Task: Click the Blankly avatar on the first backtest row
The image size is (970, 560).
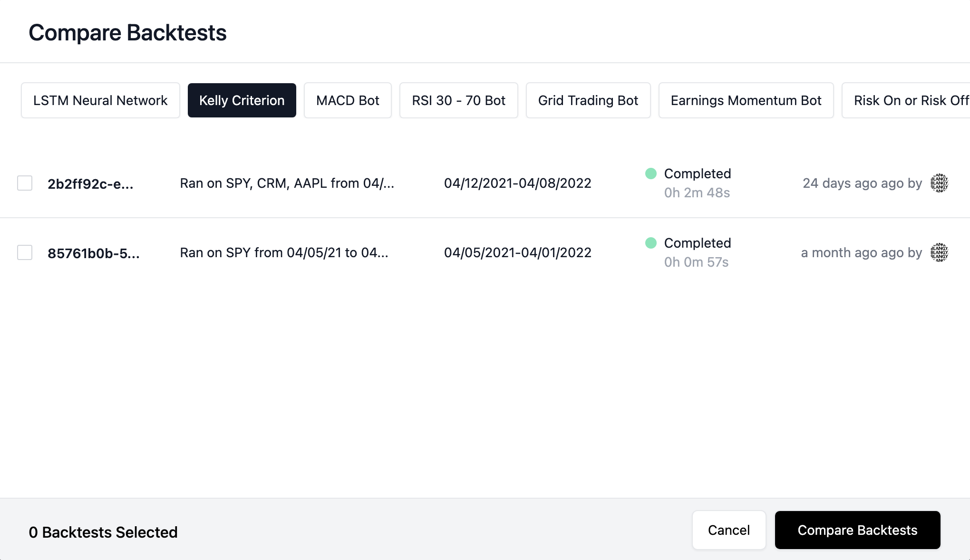Action: click(x=939, y=183)
